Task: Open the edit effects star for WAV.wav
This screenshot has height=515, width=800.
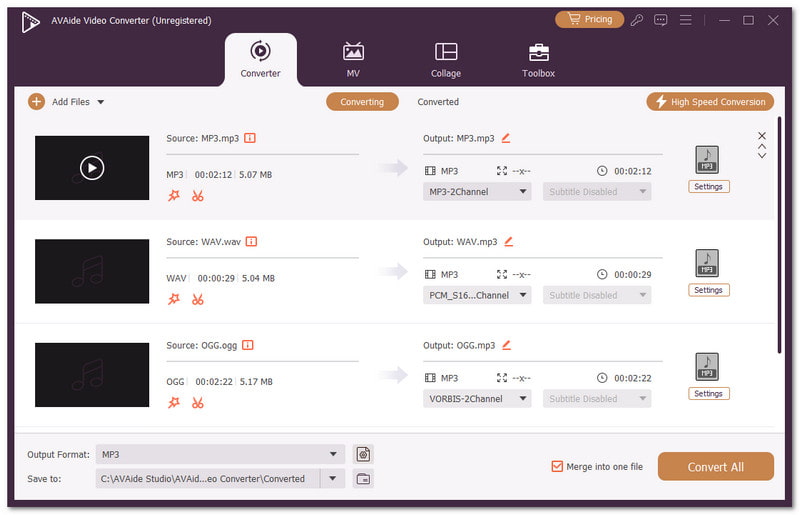Action: pyautogui.click(x=174, y=299)
